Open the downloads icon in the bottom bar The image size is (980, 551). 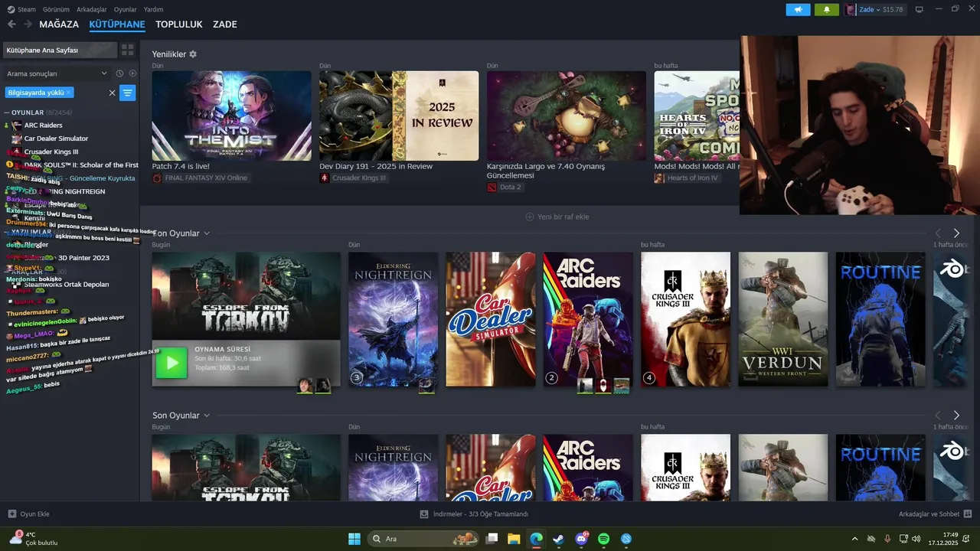(x=424, y=514)
